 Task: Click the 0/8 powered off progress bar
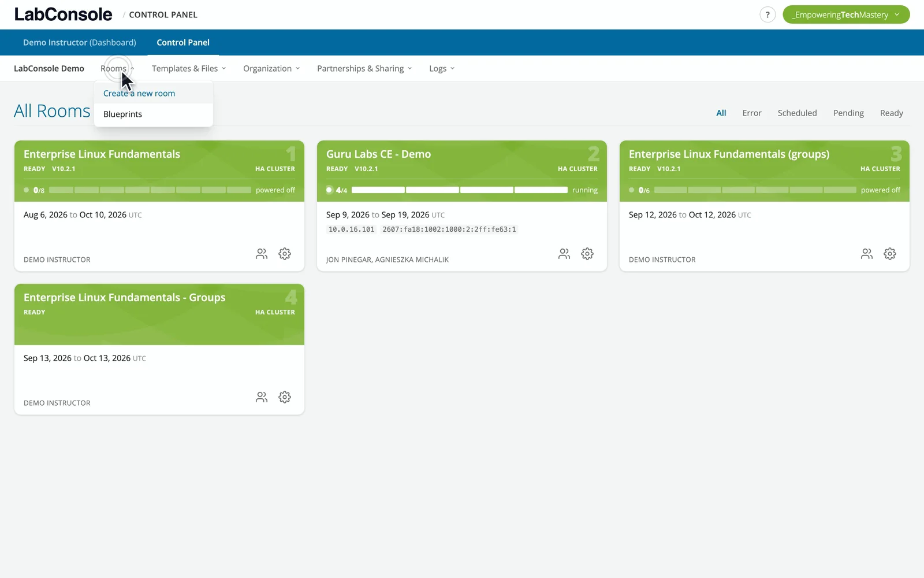150,190
